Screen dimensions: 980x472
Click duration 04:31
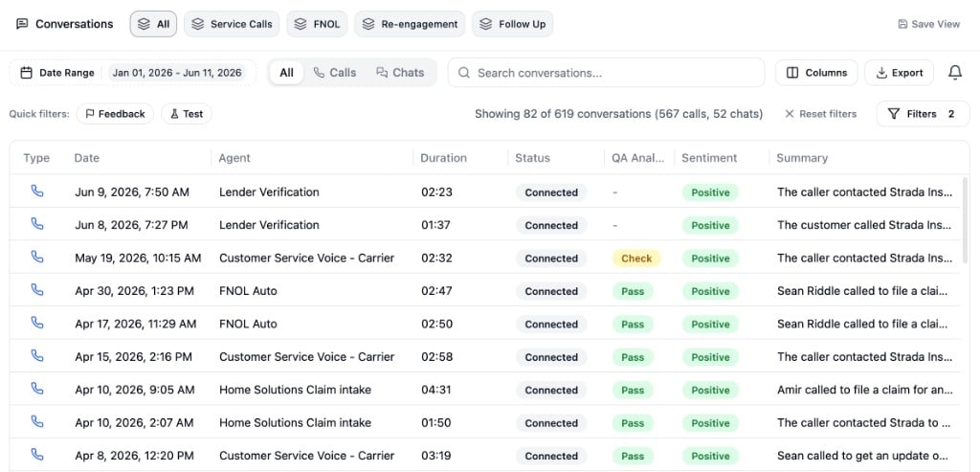[436, 390]
